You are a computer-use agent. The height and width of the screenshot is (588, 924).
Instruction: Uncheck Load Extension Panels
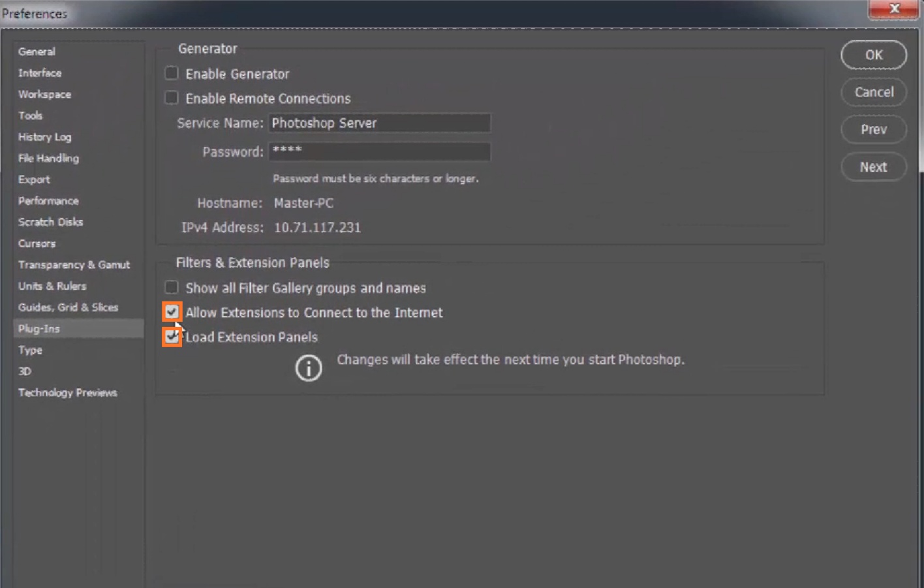172,337
